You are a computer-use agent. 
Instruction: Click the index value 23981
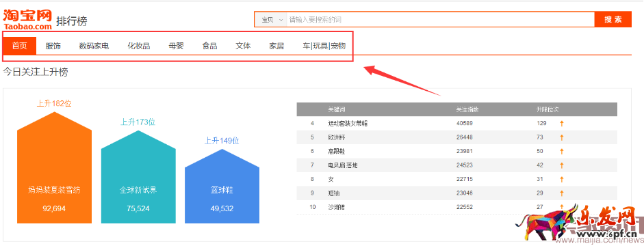click(x=465, y=151)
